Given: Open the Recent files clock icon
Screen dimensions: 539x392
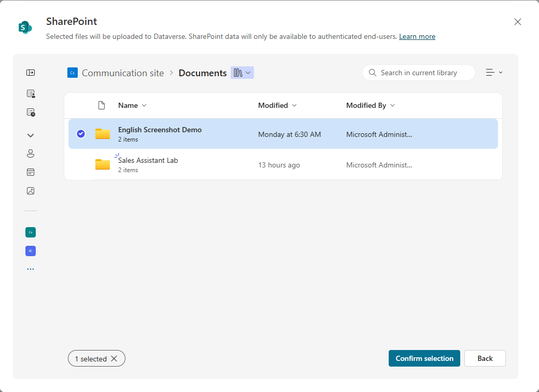Looking at the screenshot, I should point(31,113).
